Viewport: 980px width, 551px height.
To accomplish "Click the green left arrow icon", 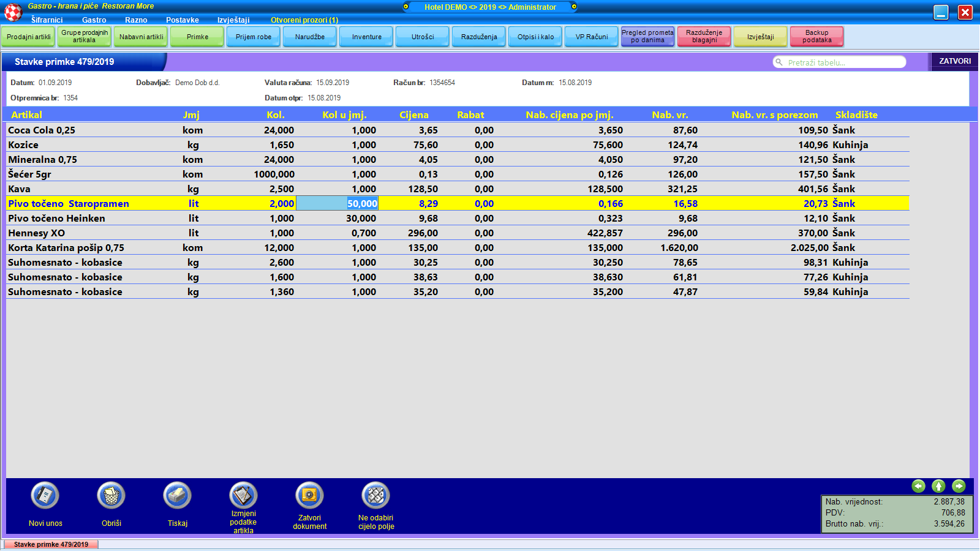I will (918, 486).
